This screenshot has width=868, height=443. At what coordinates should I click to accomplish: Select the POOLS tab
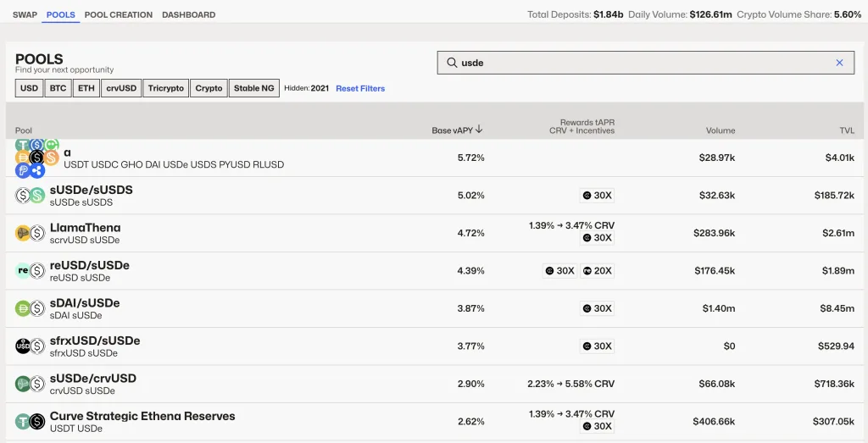tap(61, 15)
